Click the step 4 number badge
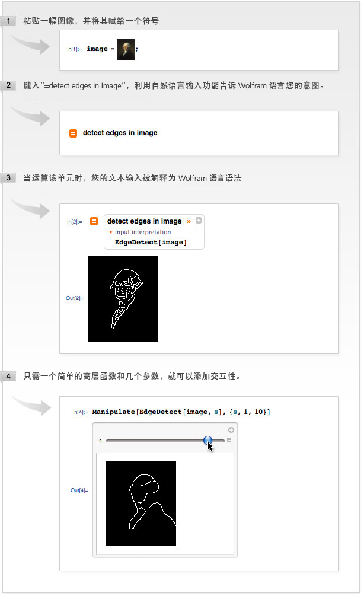This screenshot has height=599, width=364. pos(8,376)
